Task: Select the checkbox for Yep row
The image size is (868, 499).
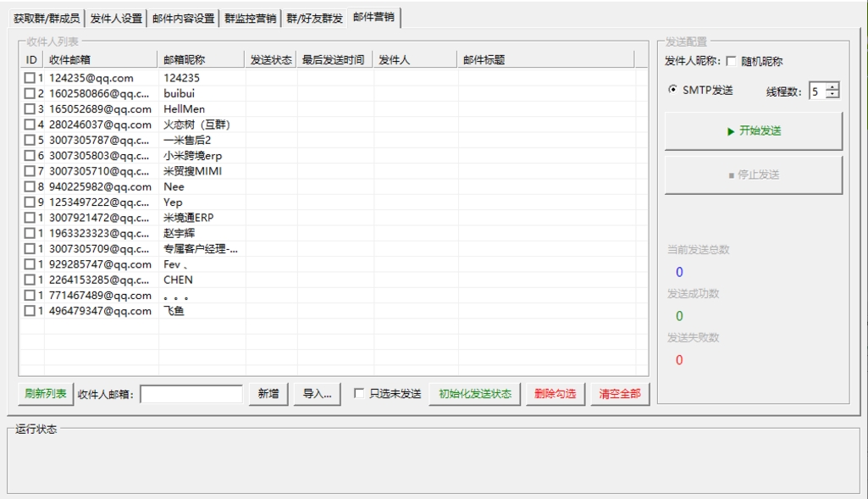Action: click(30, 202)
